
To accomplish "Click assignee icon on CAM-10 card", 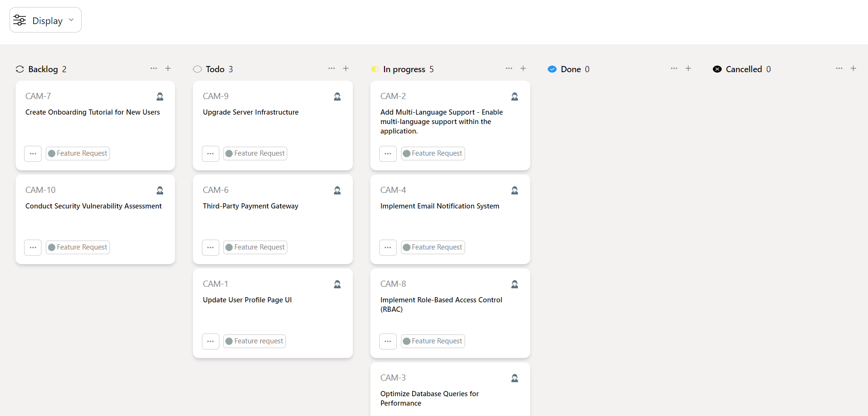I will (x=160, y=191).
